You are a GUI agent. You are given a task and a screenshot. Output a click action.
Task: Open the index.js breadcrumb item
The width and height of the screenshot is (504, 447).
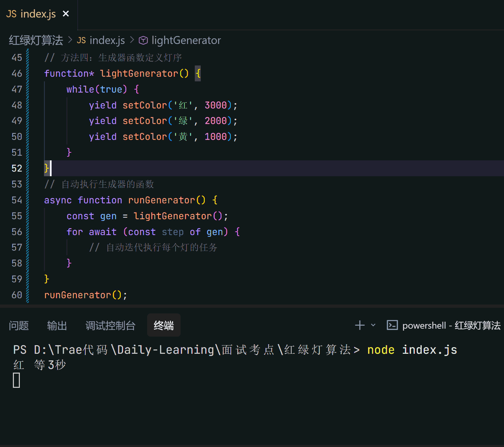pyautogui.click(x=107, y=40)
